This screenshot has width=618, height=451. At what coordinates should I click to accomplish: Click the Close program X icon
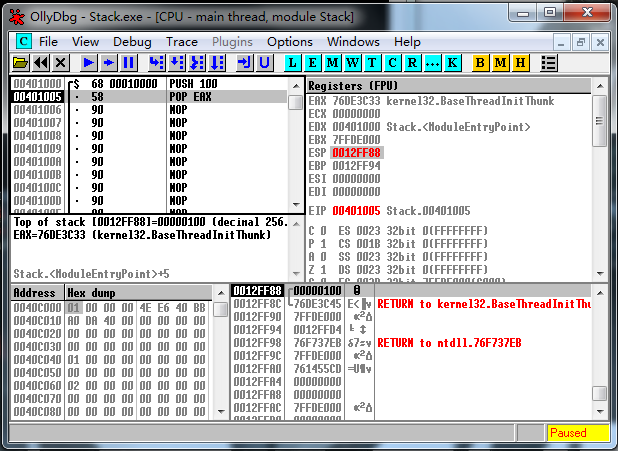61,63
